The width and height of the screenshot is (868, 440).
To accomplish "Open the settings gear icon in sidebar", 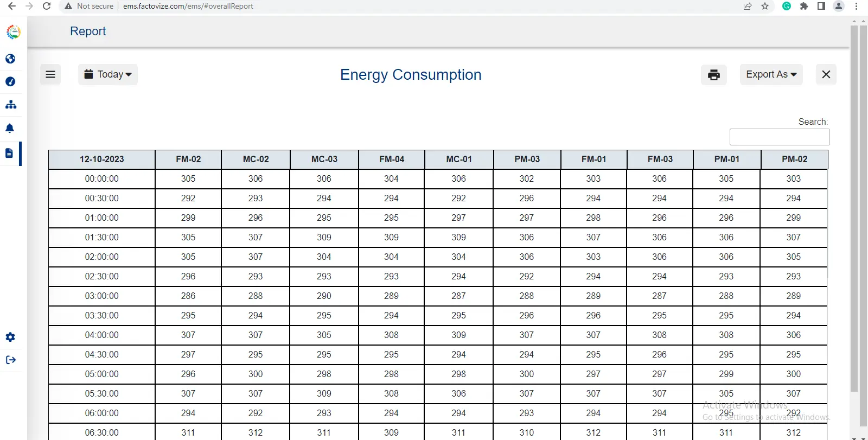I will [10, 337].
